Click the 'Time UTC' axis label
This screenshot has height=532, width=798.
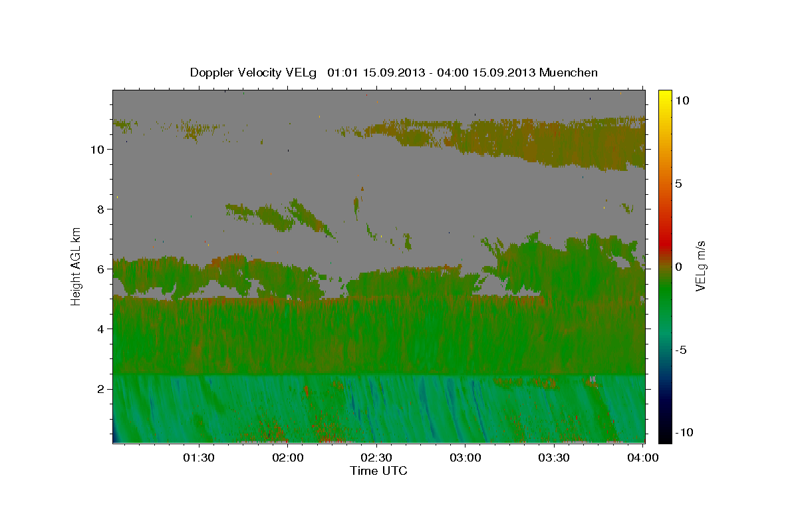(378, 471)
